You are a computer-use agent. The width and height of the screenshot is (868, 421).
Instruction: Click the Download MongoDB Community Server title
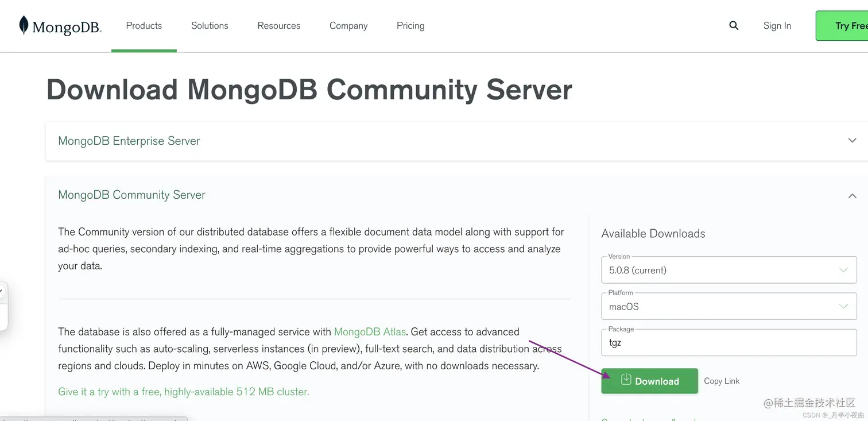pyautogui.click(x=309, y=90)
